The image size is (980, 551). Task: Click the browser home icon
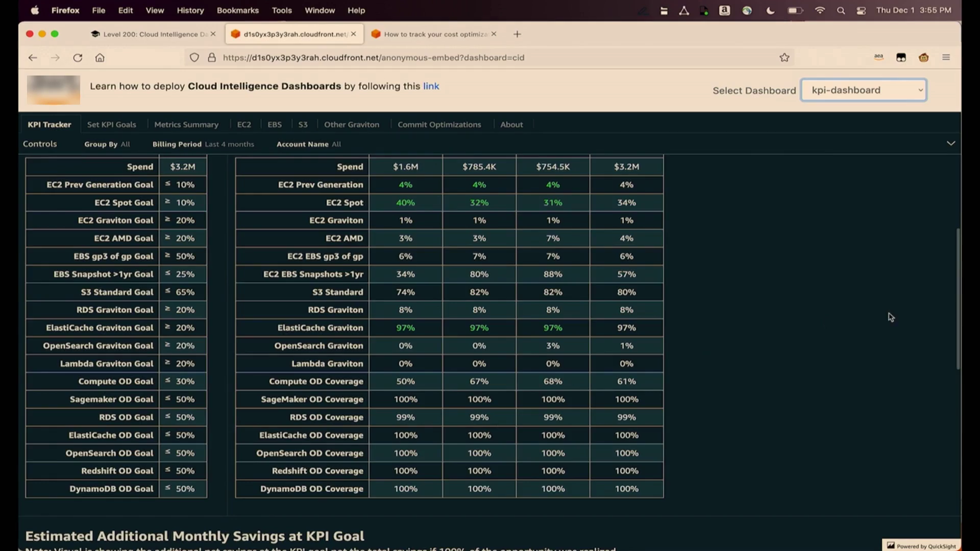[100, 58]
